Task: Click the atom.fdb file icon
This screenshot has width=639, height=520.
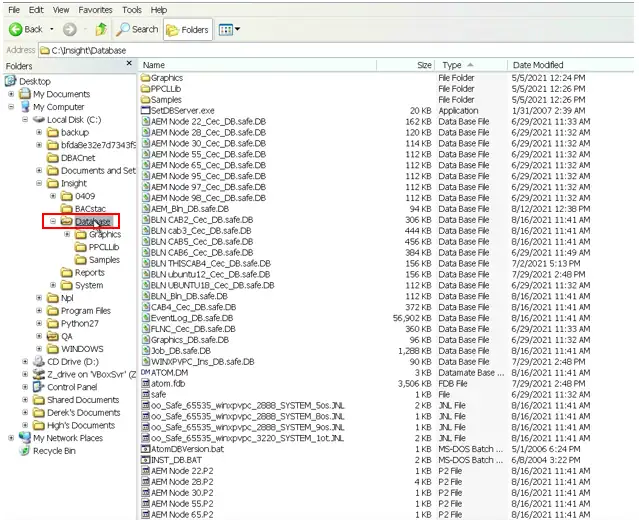Action: coord(145,383)
